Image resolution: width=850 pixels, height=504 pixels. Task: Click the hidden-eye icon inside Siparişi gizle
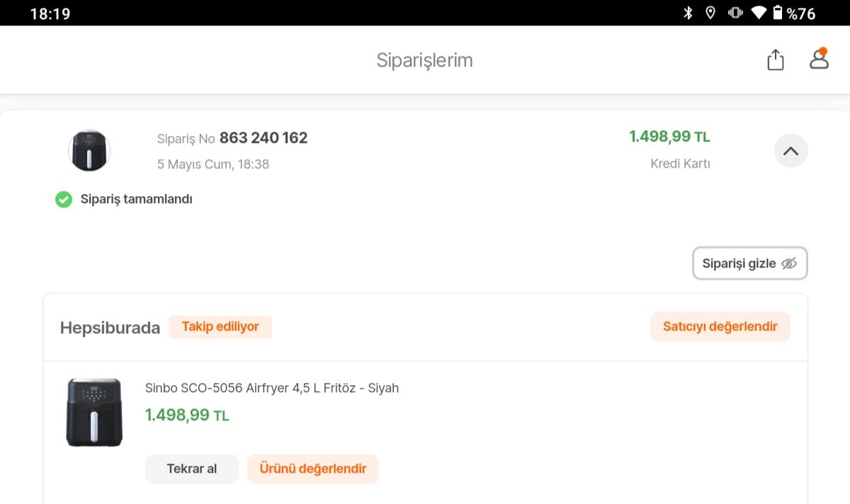pyautogui.click(x=789, y=263)
